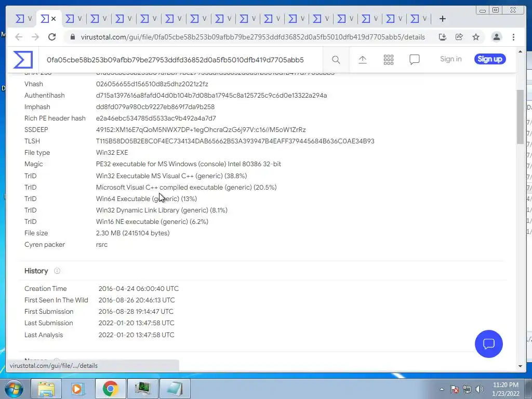The width and height of the screenshot is (532, 399).
Task: Click the Imphash value dd8fd079a980cb9227eb869f7da9b258
Action: coord(155,107)
